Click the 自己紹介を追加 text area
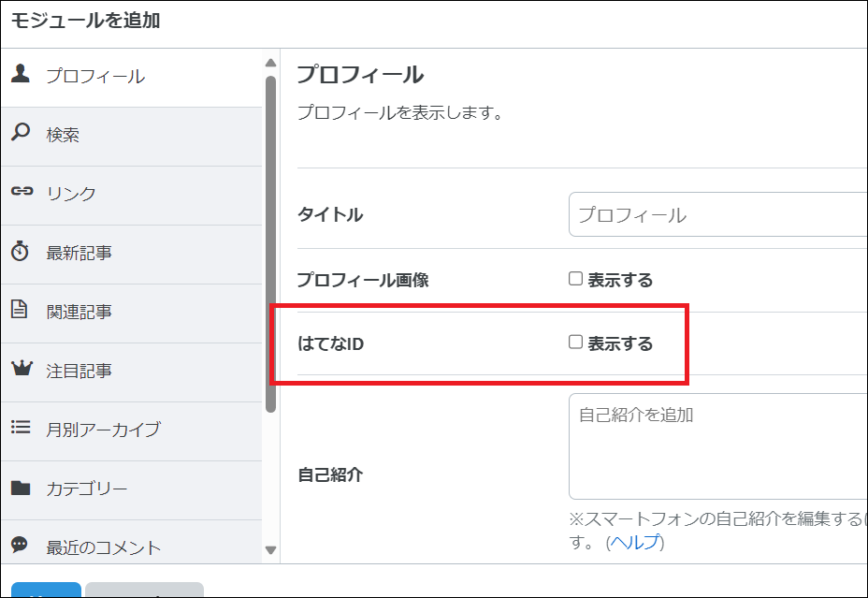868x598 pixels. pos(716,446)
